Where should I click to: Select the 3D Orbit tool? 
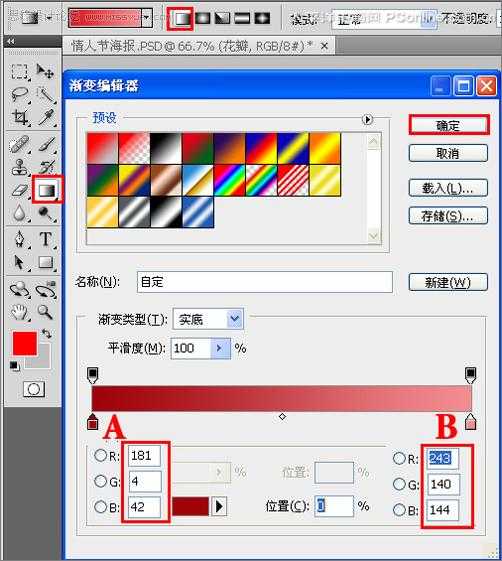tap(46, 289)
